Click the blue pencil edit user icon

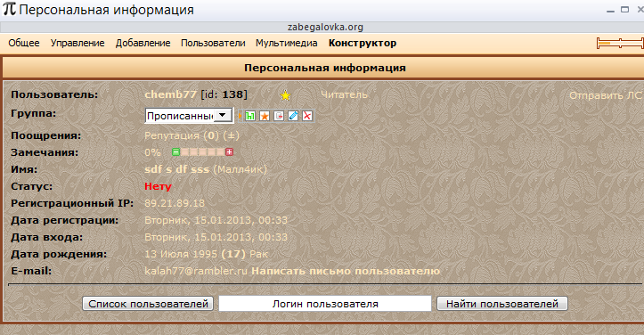[293, 116]
